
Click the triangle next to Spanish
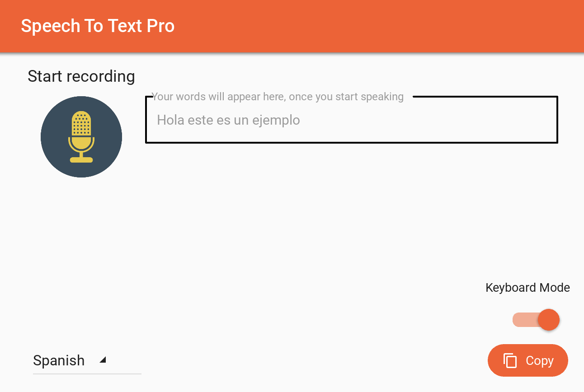click(102, 360)
